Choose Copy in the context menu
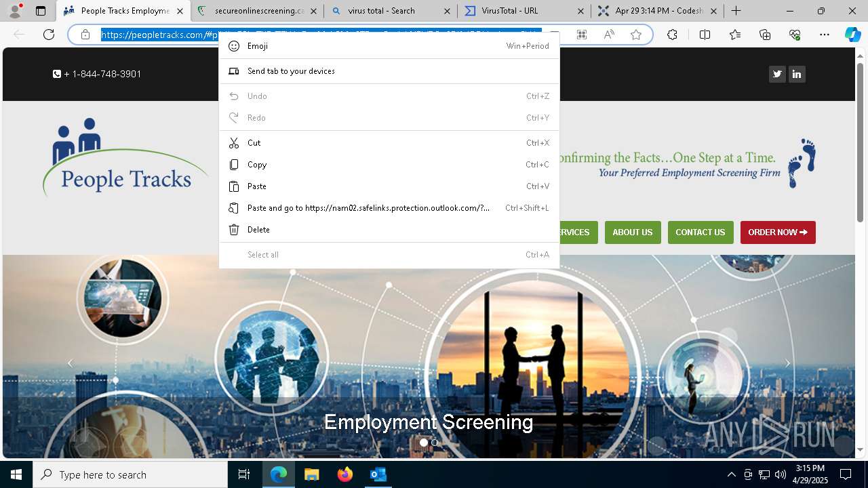The height and width of the screenshot is (488, 868). pyautogui.click(x=389, y=165)
